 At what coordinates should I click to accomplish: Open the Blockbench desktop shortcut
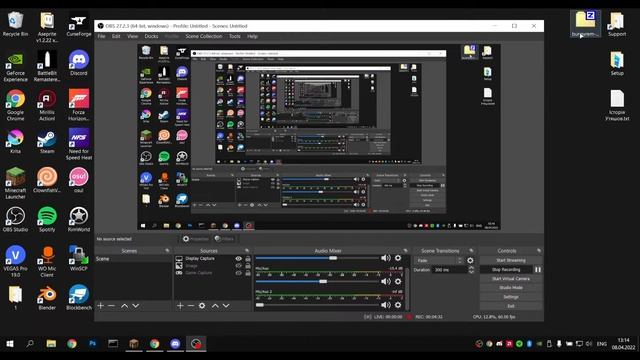[78, 298]
